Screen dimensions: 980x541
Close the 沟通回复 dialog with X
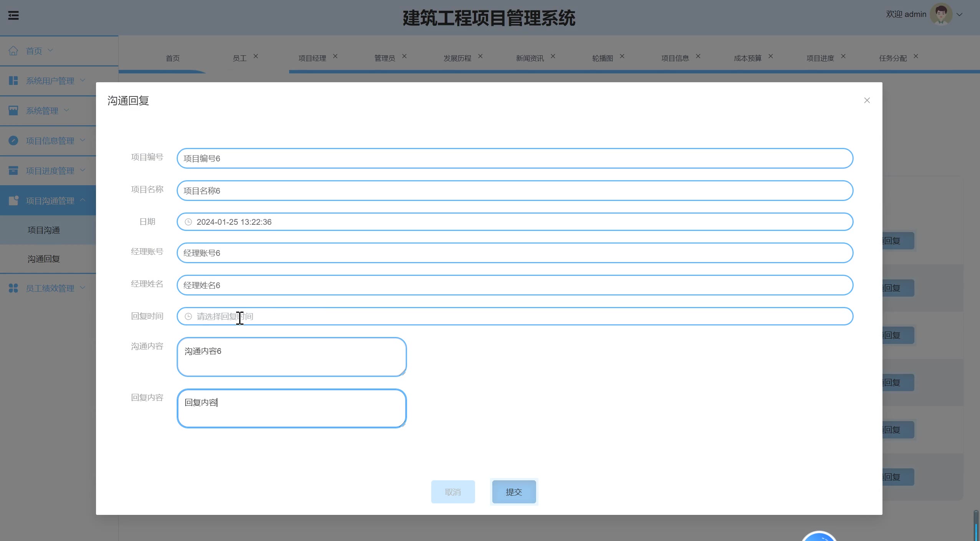click(867, 100)
